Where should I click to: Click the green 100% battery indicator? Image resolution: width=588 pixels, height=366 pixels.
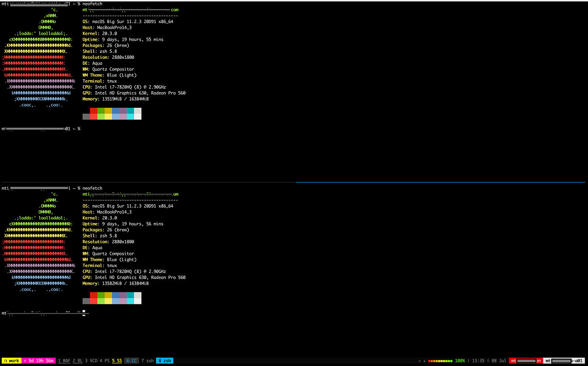459,361
